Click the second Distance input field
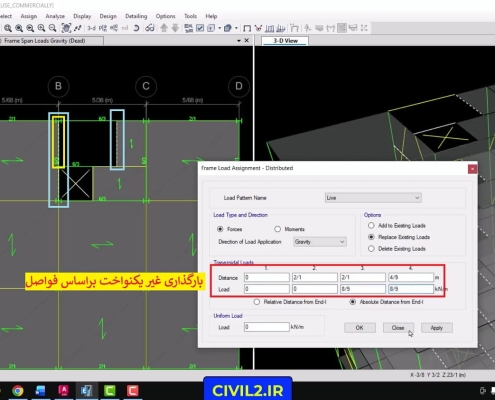The height and width of the screenshot is (400, 495). click(315, 277)
